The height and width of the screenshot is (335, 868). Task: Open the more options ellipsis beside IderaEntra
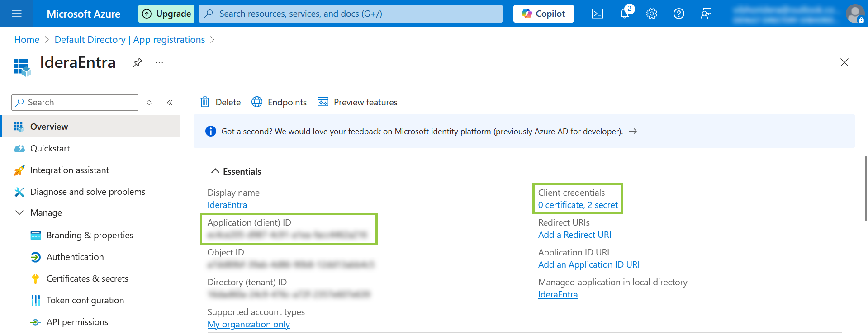pyautogui.click(x=159, y=62)
